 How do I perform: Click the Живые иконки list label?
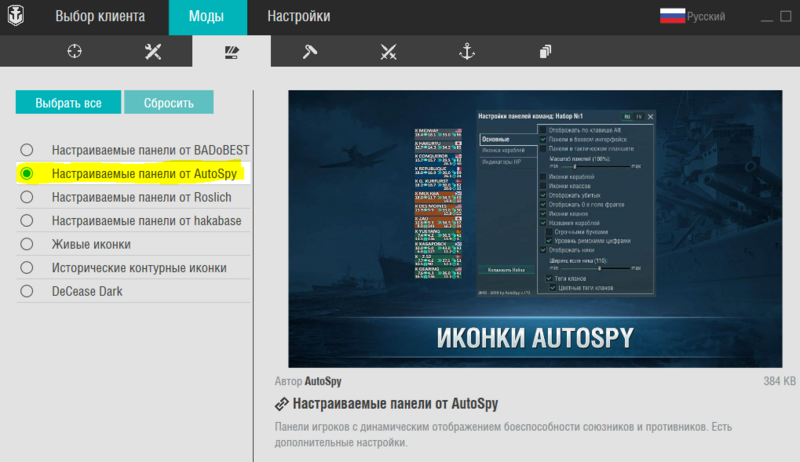91,244
